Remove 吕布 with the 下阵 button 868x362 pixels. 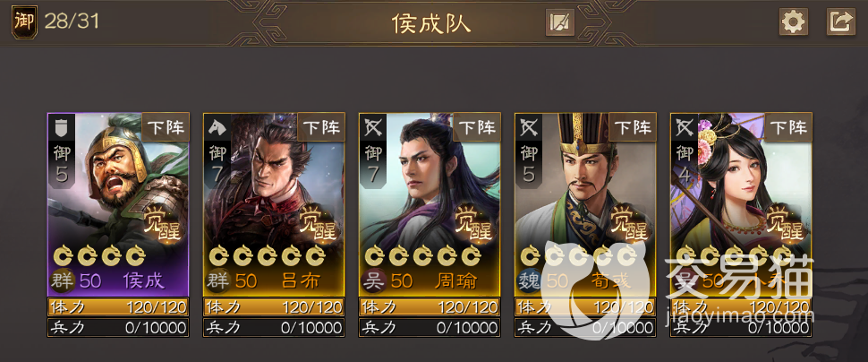pos(321,127)
